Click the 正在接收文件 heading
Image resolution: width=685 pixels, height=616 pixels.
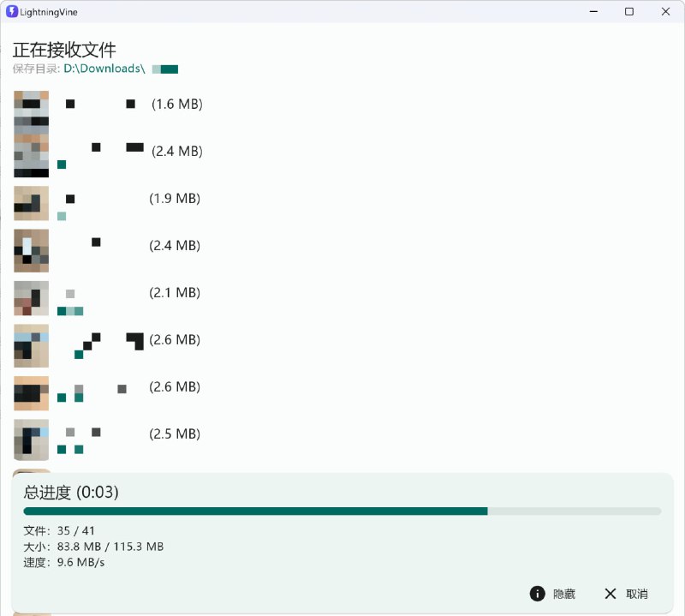coord(64,50)
